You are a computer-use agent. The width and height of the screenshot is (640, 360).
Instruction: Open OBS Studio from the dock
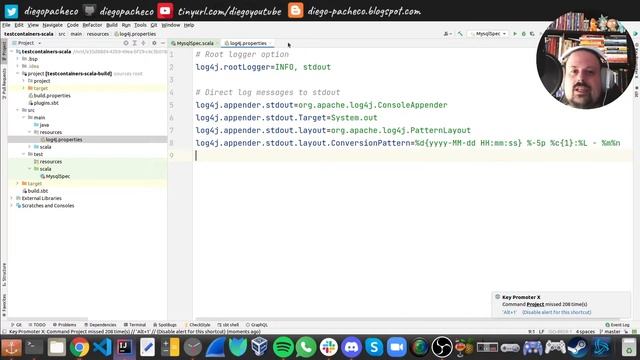pos(442,347)
